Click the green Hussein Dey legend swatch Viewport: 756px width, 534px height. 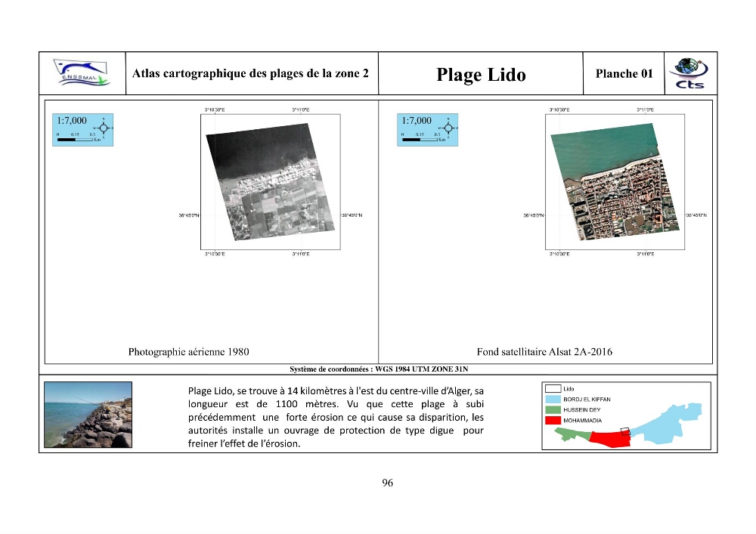553,410
